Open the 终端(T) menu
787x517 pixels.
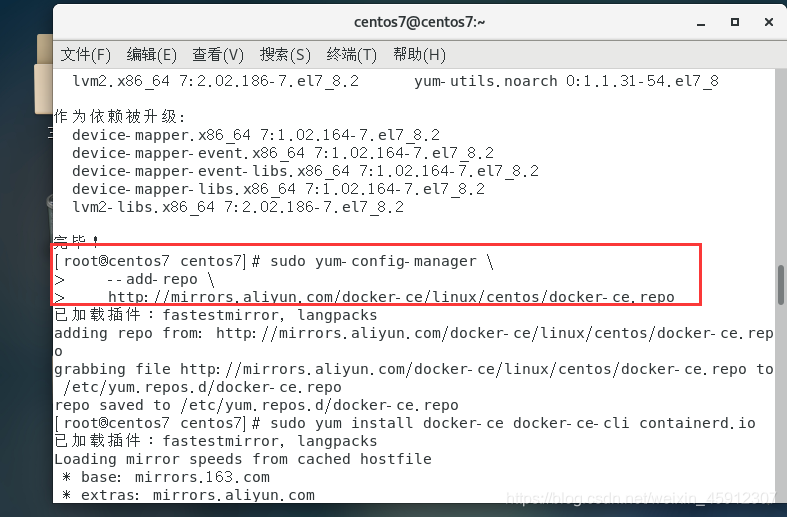point(351,54)
